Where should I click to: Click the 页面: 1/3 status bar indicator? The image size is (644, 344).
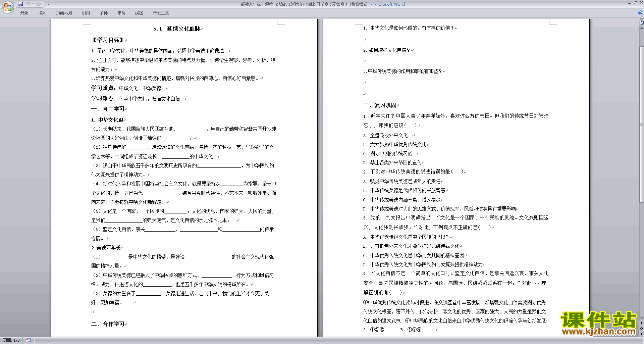(11, 340)
